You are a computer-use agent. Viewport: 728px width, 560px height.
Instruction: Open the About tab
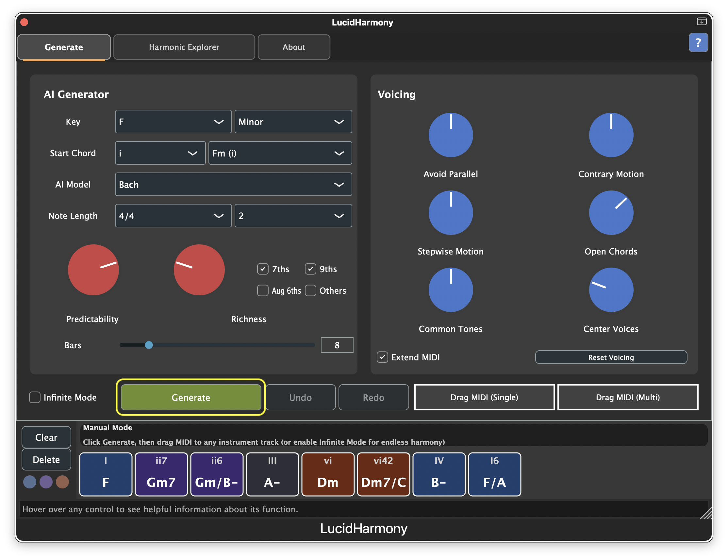pyautogui.click(x=294, y=47)
